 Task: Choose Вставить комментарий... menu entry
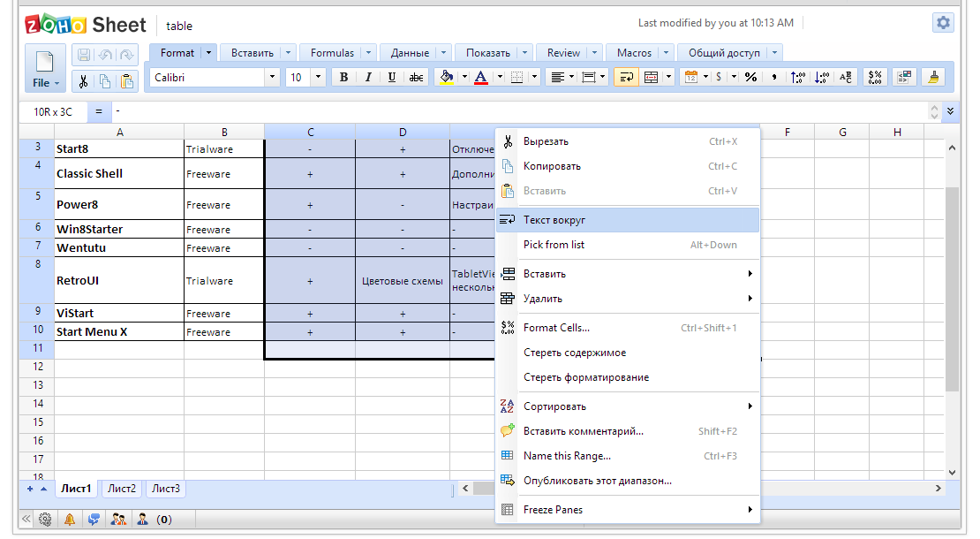click(628, 431)
